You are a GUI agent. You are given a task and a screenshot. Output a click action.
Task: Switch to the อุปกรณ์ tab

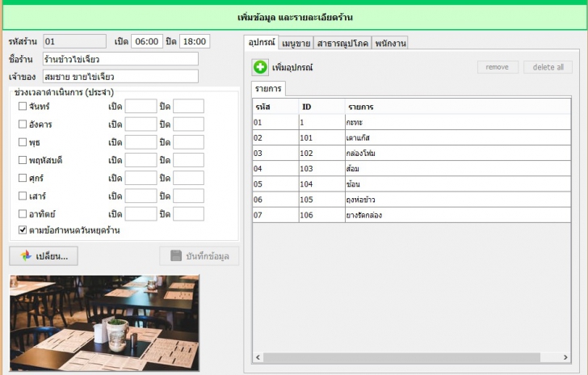click(261, 42)
